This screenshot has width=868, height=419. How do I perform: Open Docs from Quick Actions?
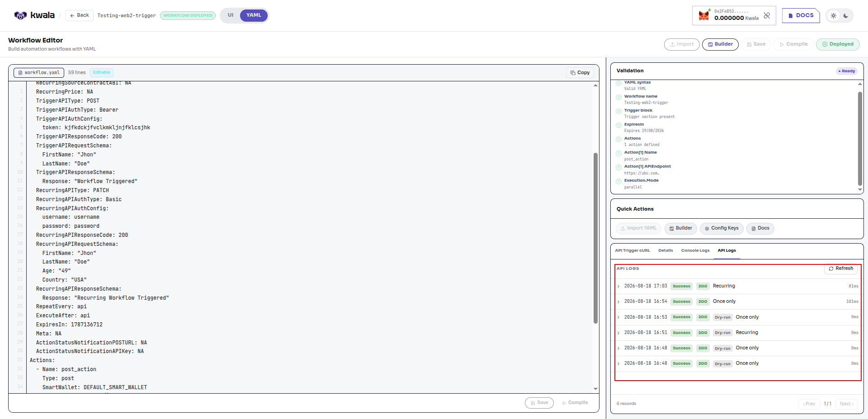[760, 228]
